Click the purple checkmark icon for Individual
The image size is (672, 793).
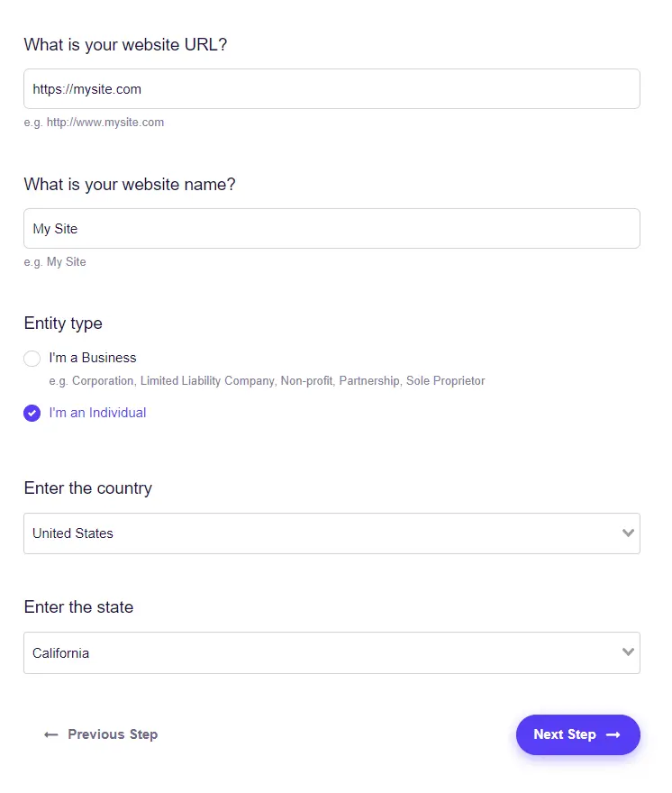(x=32, y=414)
